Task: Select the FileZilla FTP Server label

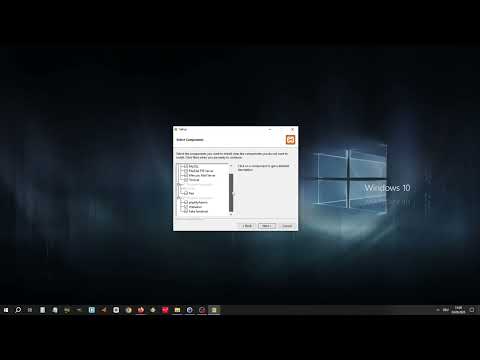Action: pos(201,171)
